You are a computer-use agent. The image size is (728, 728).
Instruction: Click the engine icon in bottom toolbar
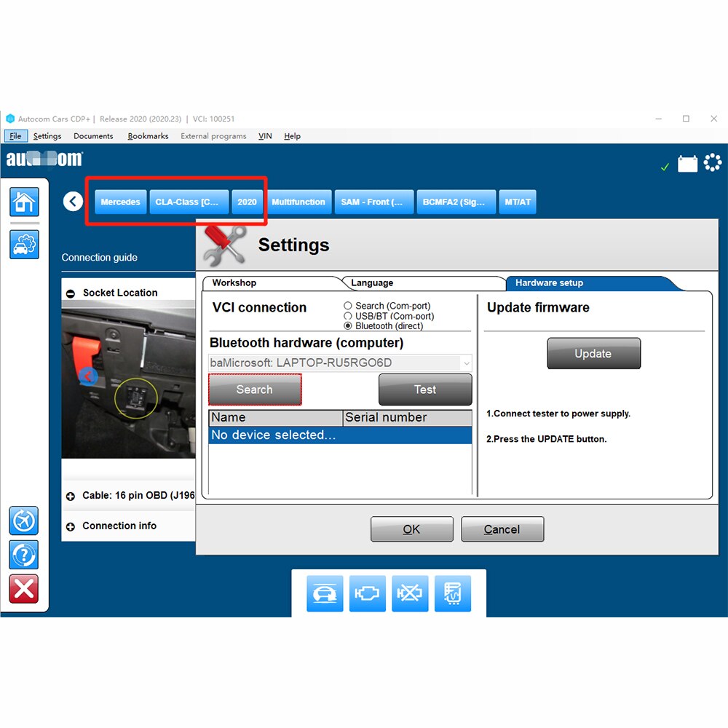coord(367,593)
